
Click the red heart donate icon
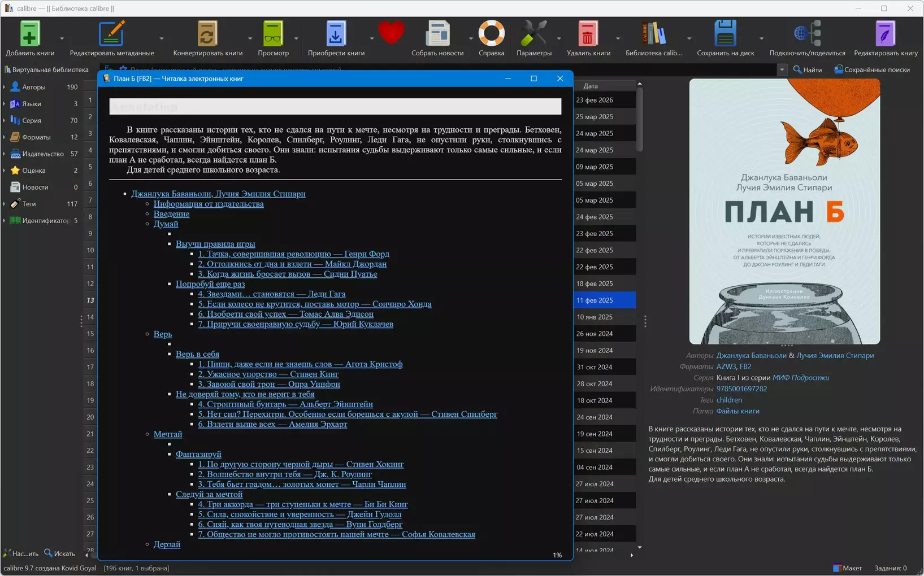[391, 33]
